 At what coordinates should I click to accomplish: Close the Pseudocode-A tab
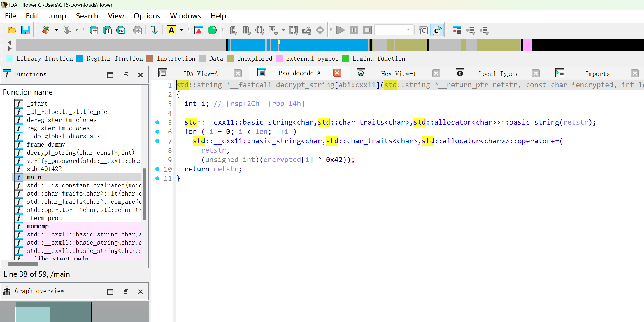[337, 73]
